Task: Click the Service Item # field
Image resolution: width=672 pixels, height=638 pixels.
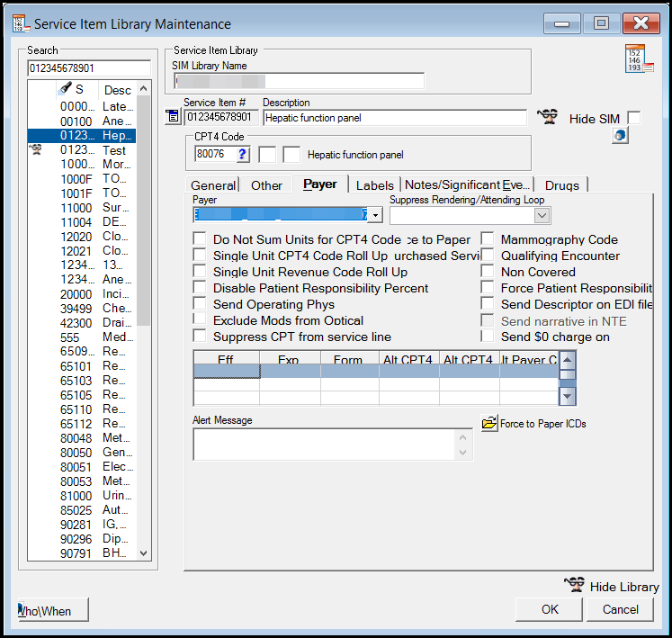Action: click(x=221, y=117)
